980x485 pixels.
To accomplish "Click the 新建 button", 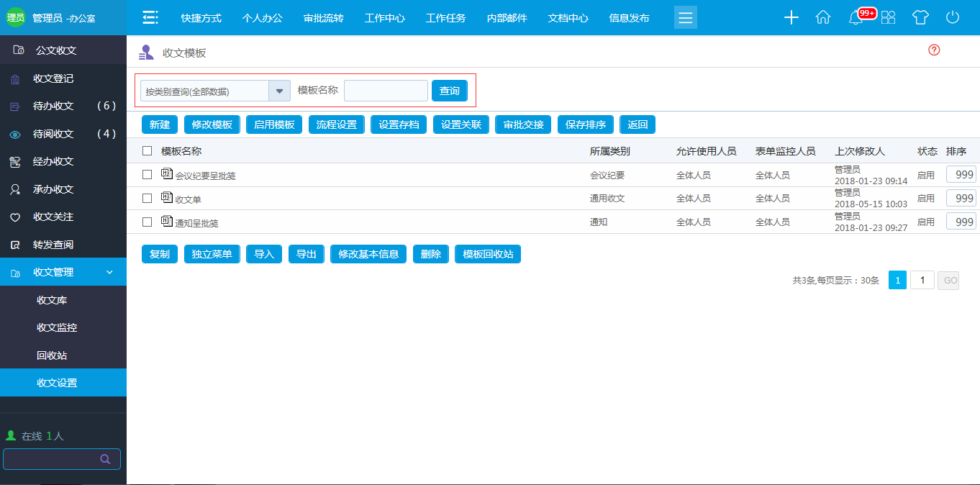I will (x=159, y=124).
